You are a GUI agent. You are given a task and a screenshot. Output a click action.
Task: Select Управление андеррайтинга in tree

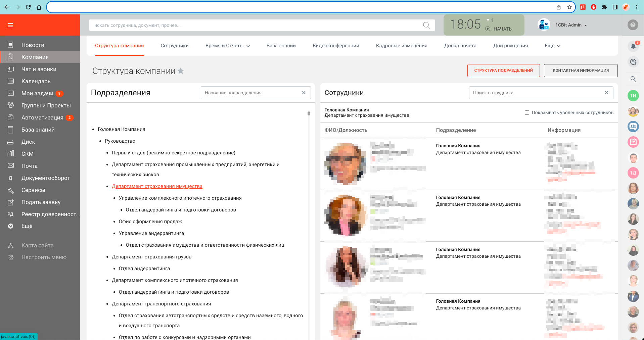tap(151, 233)
